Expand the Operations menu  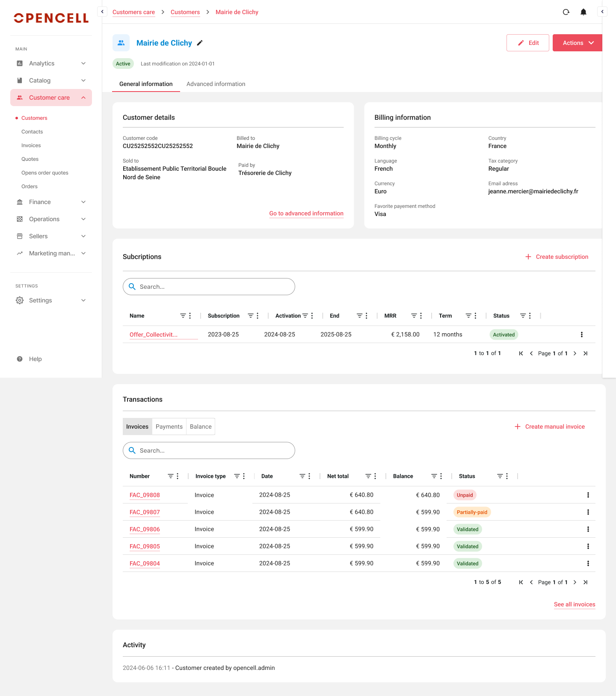51,219
